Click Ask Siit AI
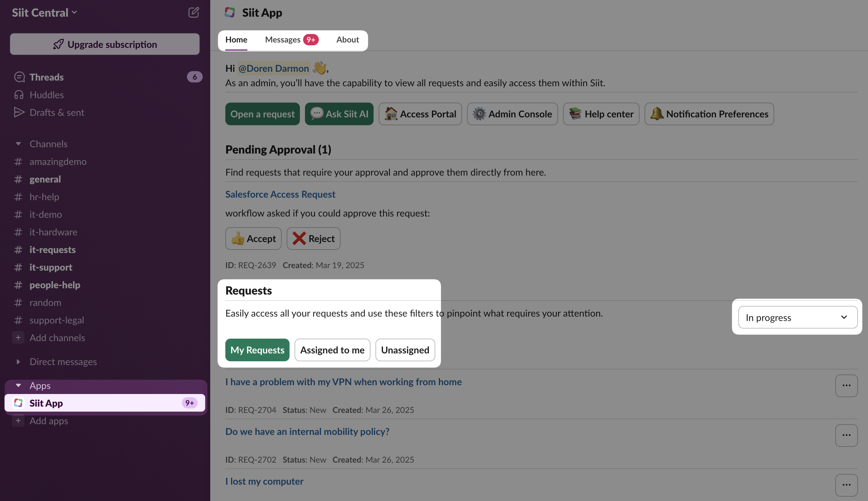 tap(339, 114)
